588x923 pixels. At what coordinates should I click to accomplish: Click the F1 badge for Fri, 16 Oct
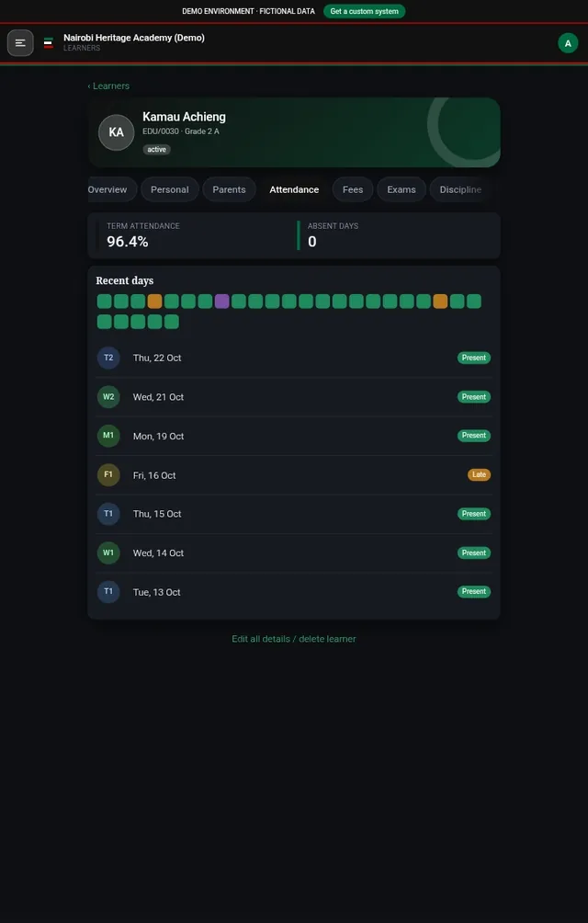click(x=108, y=474)
